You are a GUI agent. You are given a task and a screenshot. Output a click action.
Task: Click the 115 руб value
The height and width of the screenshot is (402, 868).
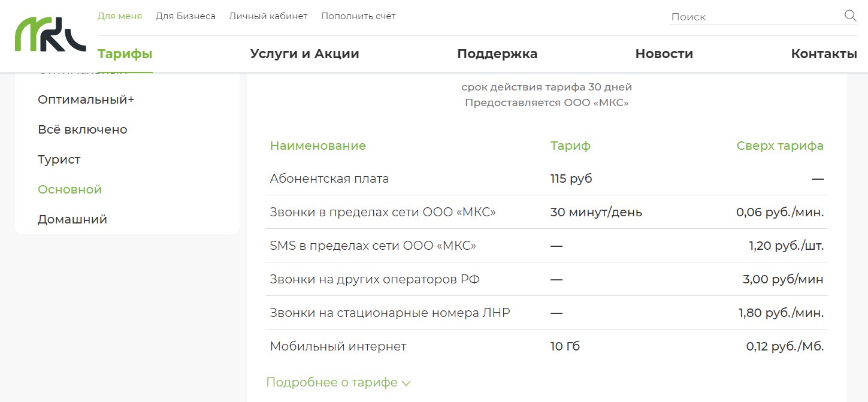(571, 179)
